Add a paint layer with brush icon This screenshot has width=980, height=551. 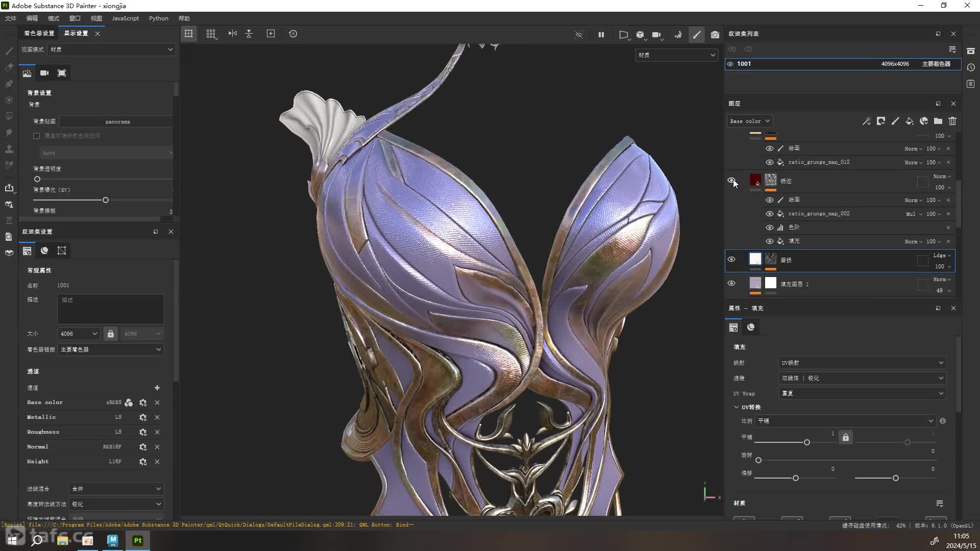(x=895, y=121)
